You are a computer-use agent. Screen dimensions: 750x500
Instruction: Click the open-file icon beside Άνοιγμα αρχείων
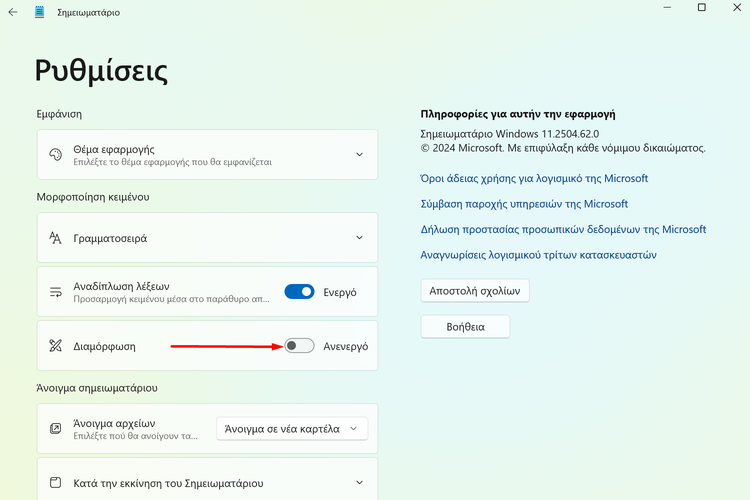(55, 428)
